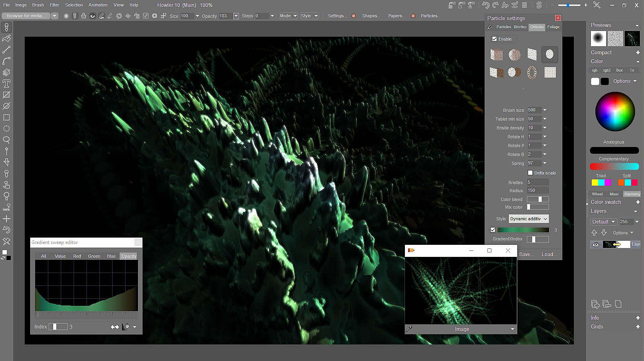Switch to the Foliage tab
This screenshot has width=644, height=361.
(553, 27)
